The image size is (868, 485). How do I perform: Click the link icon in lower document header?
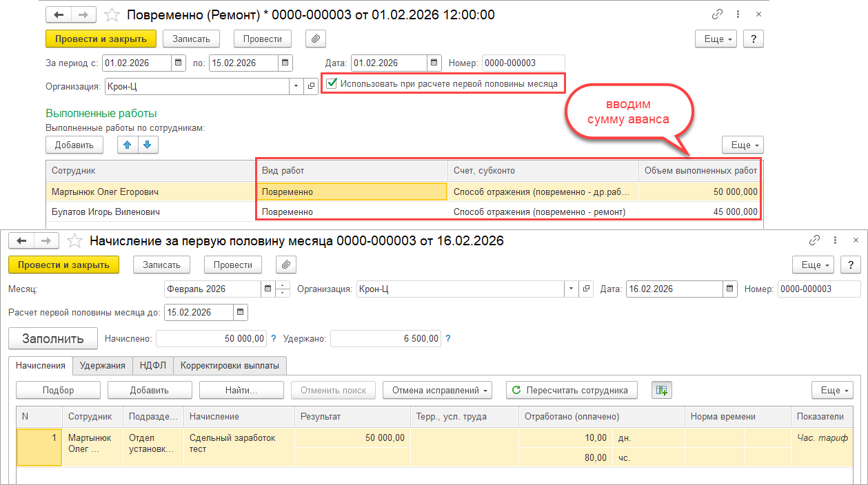814,240
